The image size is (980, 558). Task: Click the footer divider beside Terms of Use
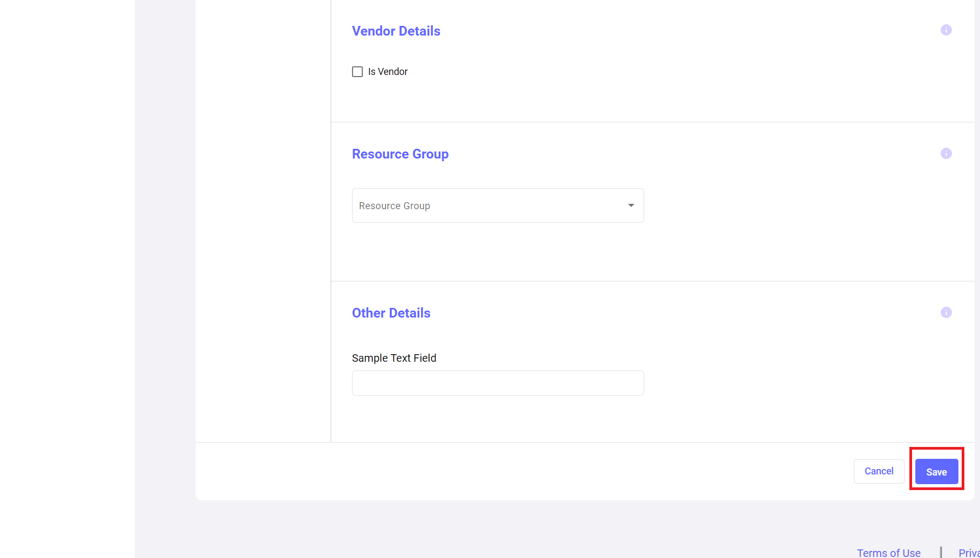point(941,553)
